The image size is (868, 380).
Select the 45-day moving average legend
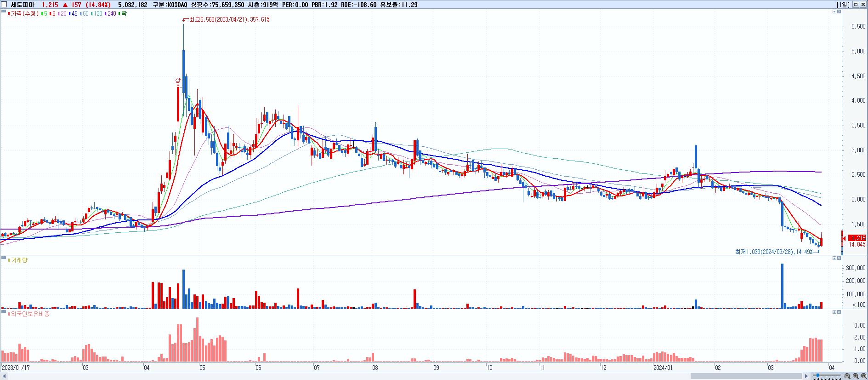pyautogui.click(x=73, y=14)
